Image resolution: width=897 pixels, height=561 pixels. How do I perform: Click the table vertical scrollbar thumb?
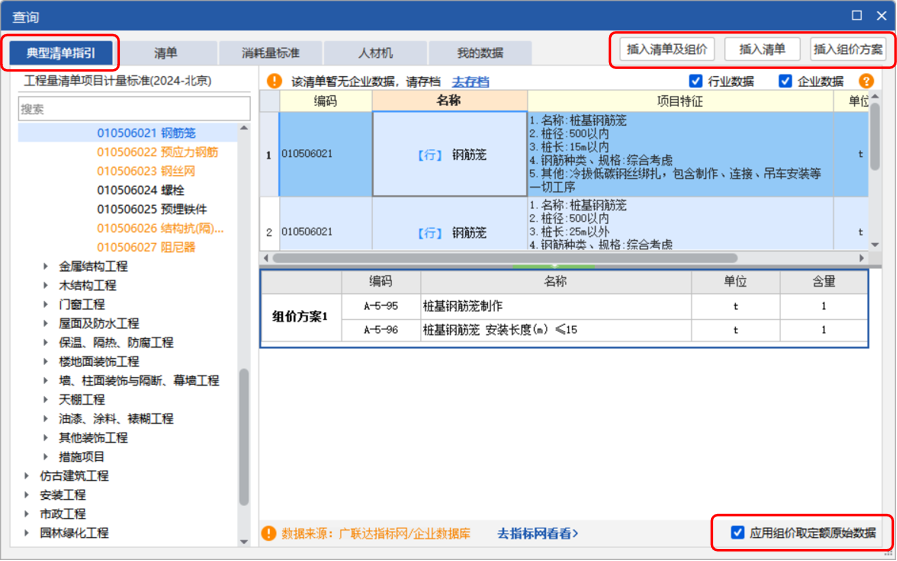pyautogui.click(x=875, y=136)
